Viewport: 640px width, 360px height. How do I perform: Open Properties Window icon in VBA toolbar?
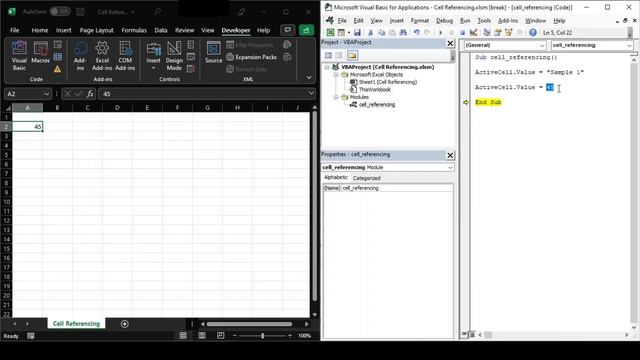(498, 32)
